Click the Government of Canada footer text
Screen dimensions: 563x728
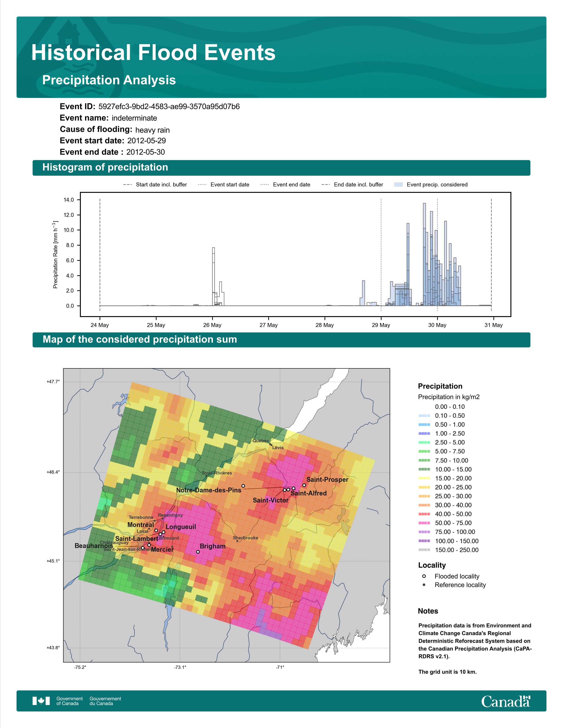tap(69, 701)
